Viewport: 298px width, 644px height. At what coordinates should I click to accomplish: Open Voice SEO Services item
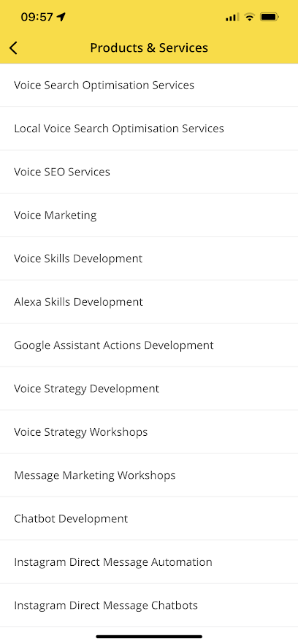149,172
